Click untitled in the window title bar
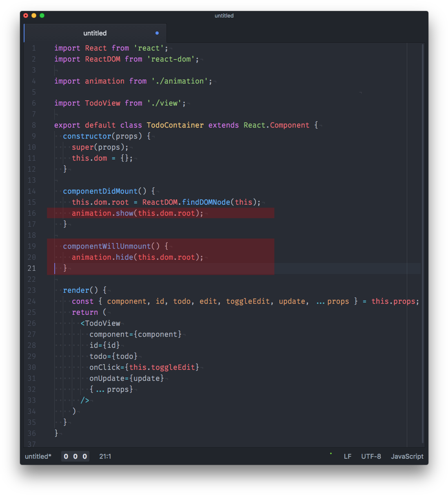Viewport: 448px width, 495px height. tap(224, 15)
